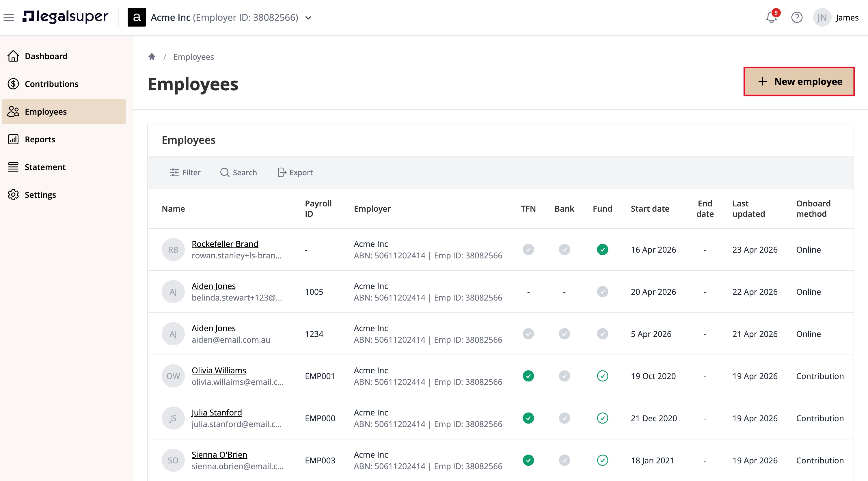Click the 16 Apr 2026 start date
The width and height of the screenshot is (868, 481).
pyautogui.click(x=653, y=249)
